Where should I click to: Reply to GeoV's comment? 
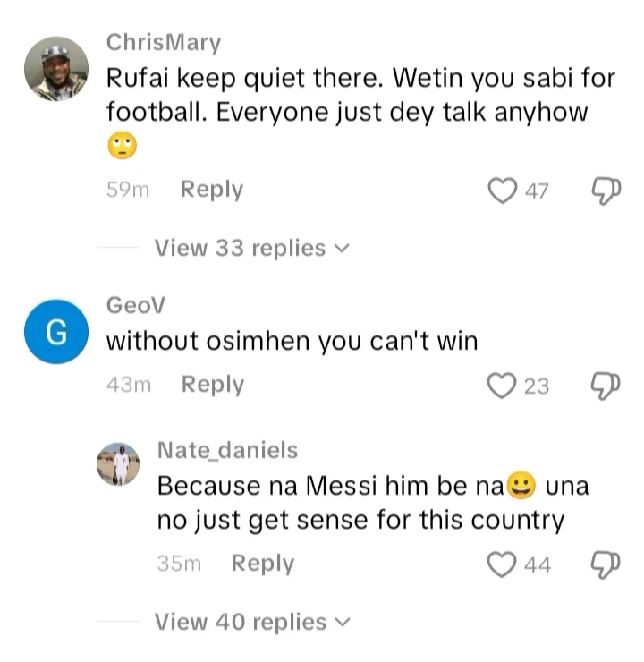pyautogui.click(x=212, y=385)
